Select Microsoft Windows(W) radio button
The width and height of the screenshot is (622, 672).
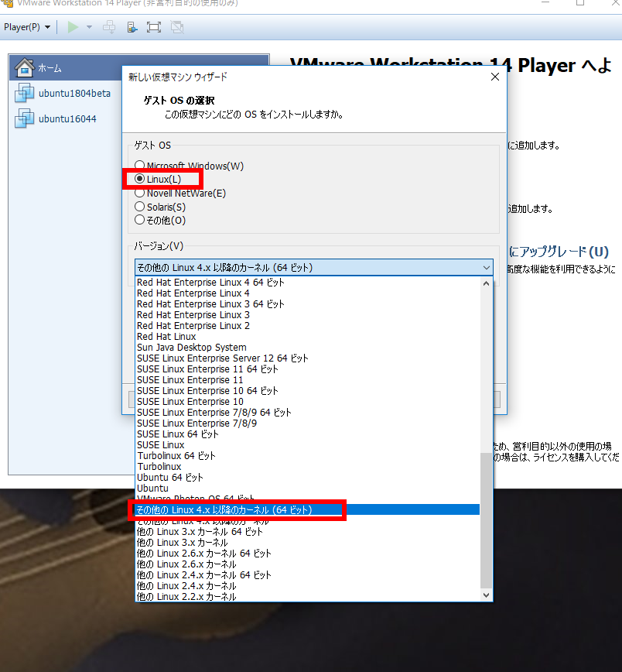pos(139,166)
